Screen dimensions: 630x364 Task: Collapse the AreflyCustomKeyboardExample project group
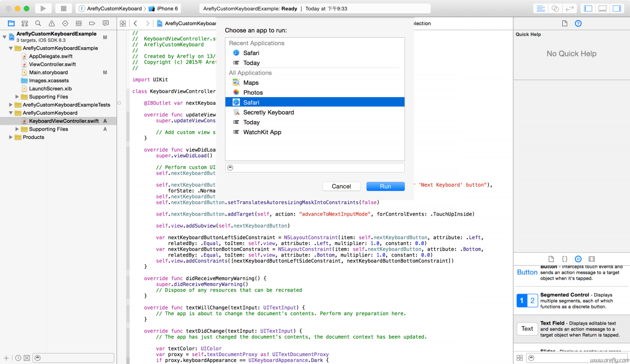click(x=5, y=37)
